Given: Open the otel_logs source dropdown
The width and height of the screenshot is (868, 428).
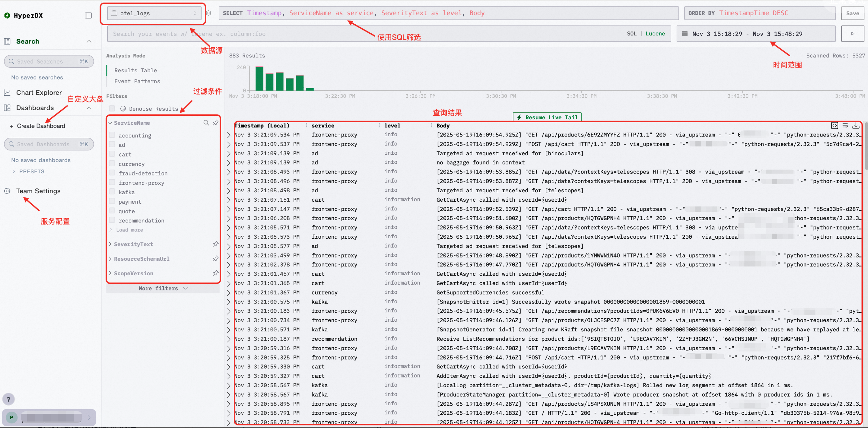Looking at the screenshot, I should tap(154, 14).
